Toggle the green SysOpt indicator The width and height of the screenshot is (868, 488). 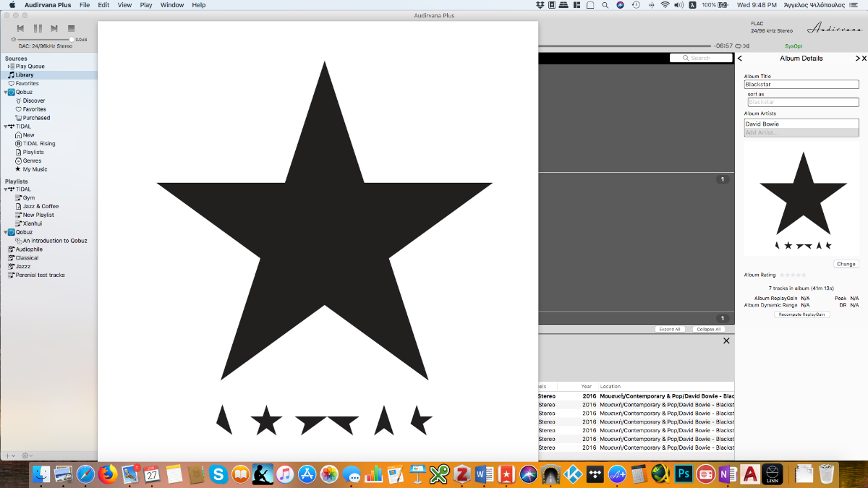tap(793, 46)
